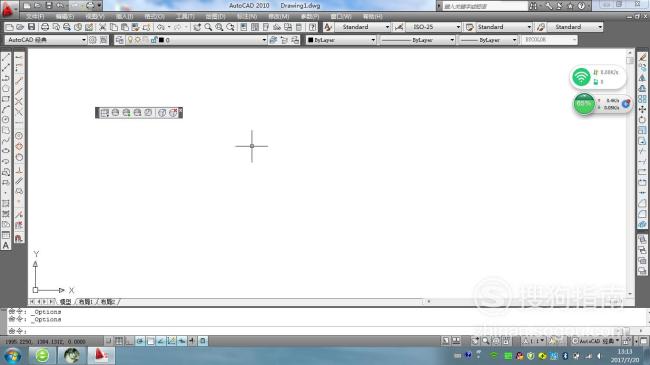Select the Zoom Realtime magnifier icon
The width and height of the screenshot is (650, 365).
pos(208,27)
